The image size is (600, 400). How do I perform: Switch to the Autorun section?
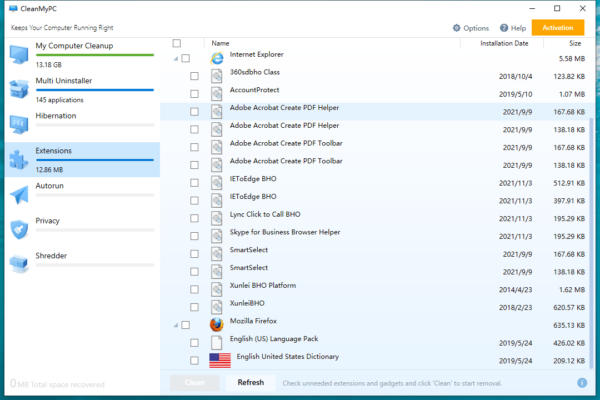82,194
